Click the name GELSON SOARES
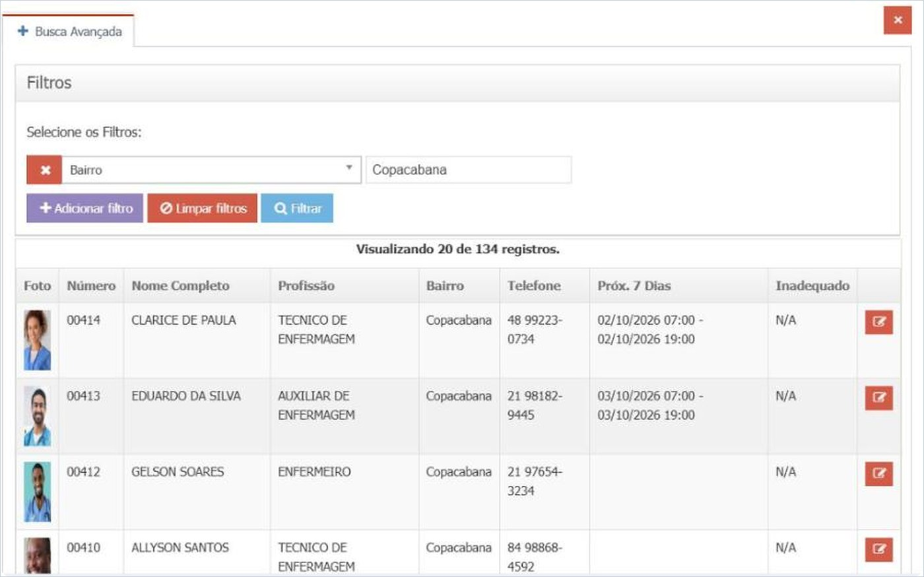Screen dimensions: 924x577 coord(178,472)
